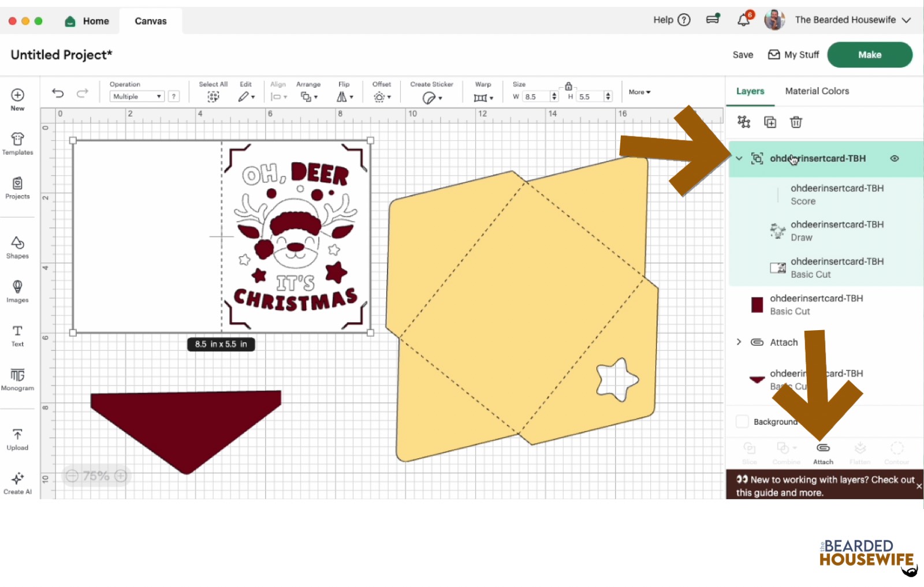The width and height of the screenshot is (924, 587).
Task: Click the Upload icon
Action: pos(17,439)
